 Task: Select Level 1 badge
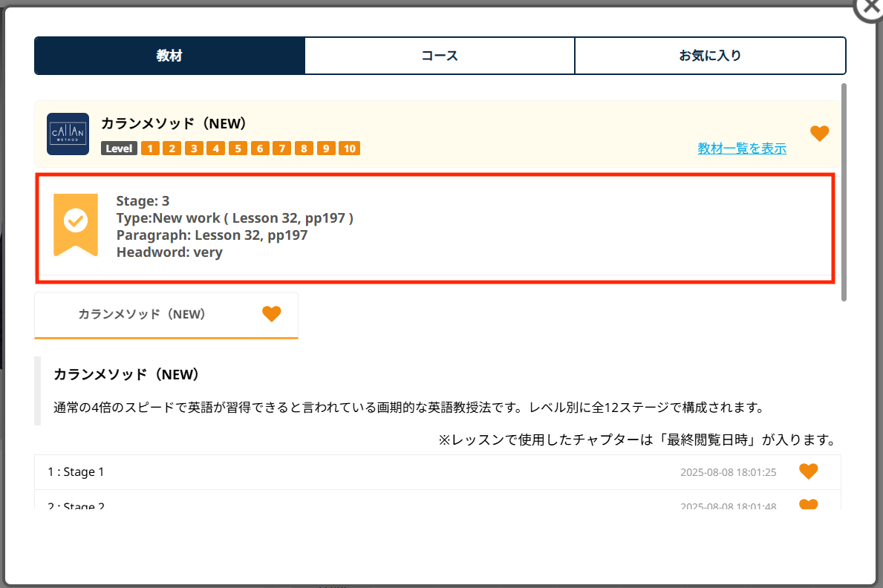[150, 148]
